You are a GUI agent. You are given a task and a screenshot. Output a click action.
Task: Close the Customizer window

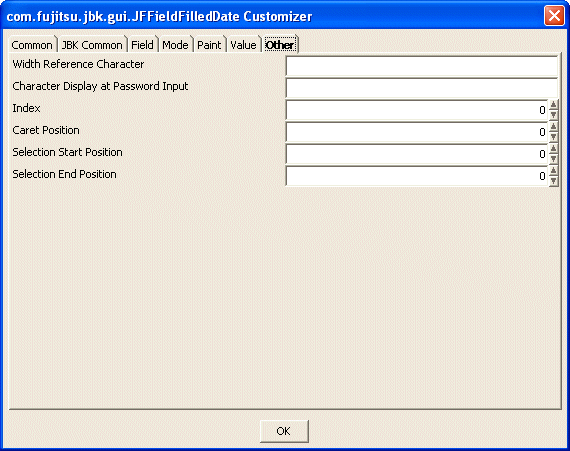(x=554, y=16)
